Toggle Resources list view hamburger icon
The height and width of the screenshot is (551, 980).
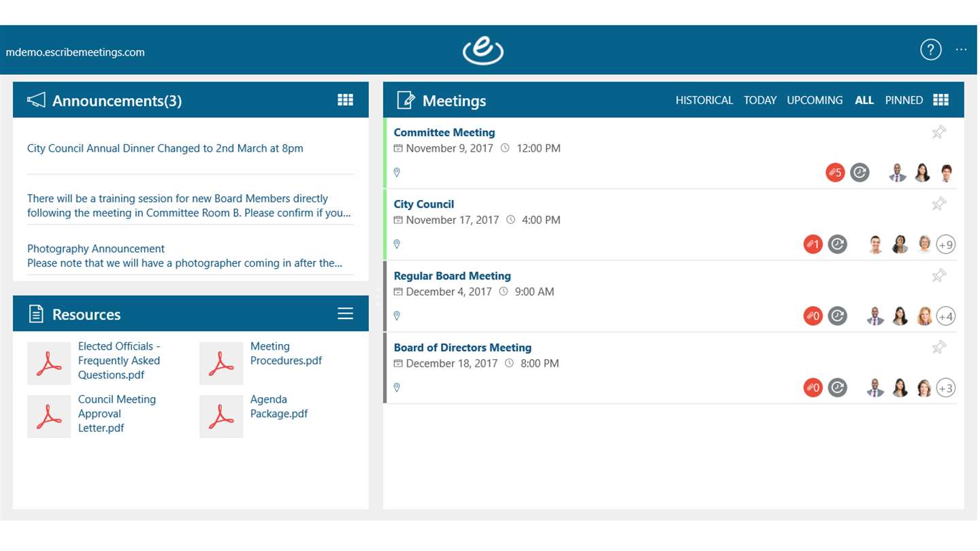(x=345, y=314)
